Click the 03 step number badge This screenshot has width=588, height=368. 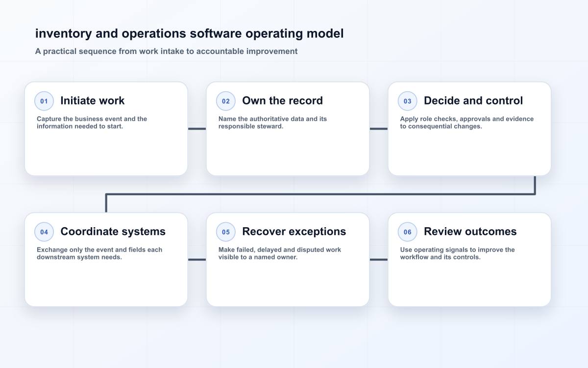pos(408,101)
